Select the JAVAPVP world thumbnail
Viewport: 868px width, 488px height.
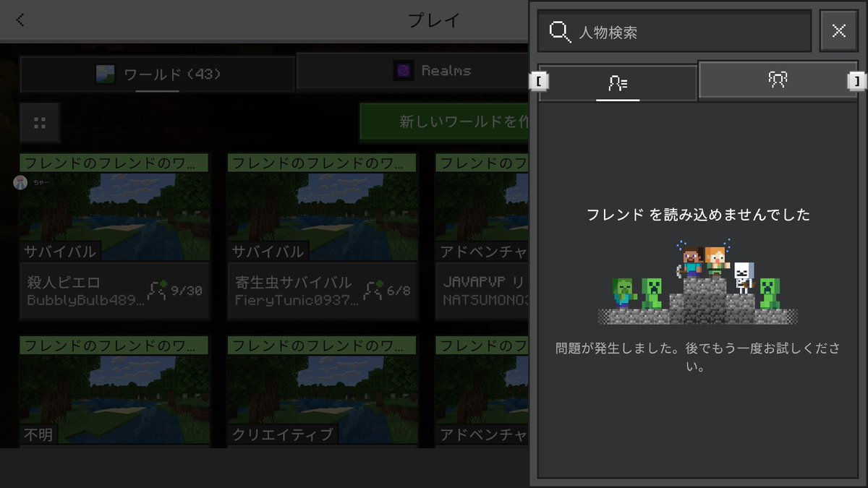tap(482, 216)
